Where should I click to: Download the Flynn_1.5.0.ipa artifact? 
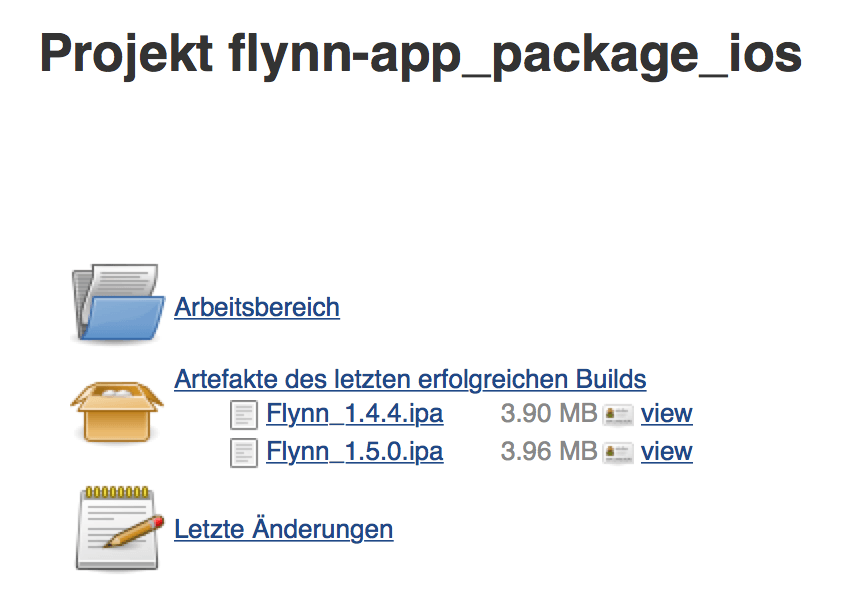[355, 452]
